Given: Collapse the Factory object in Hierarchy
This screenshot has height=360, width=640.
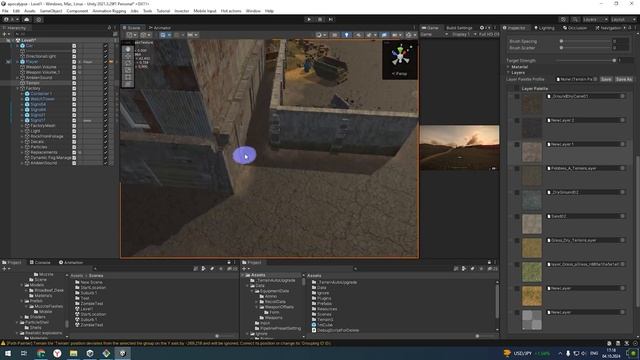Looking at the screenshot, I should coord(18,88).
